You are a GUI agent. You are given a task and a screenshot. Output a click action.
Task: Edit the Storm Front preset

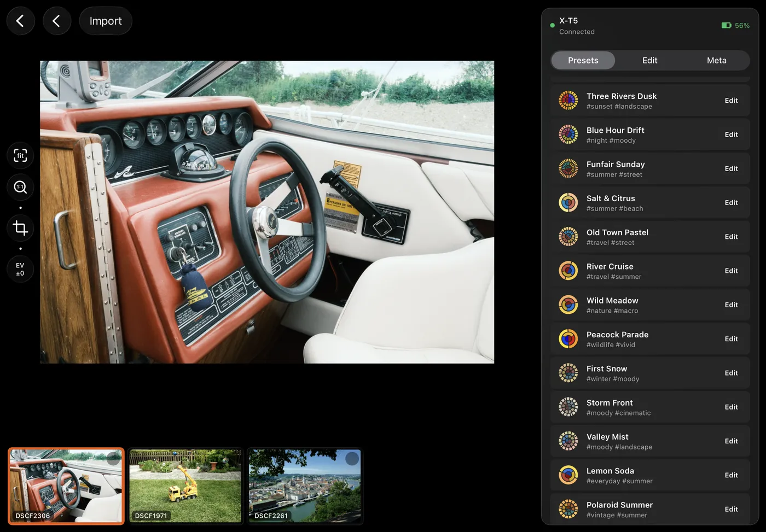pos(731,407)
